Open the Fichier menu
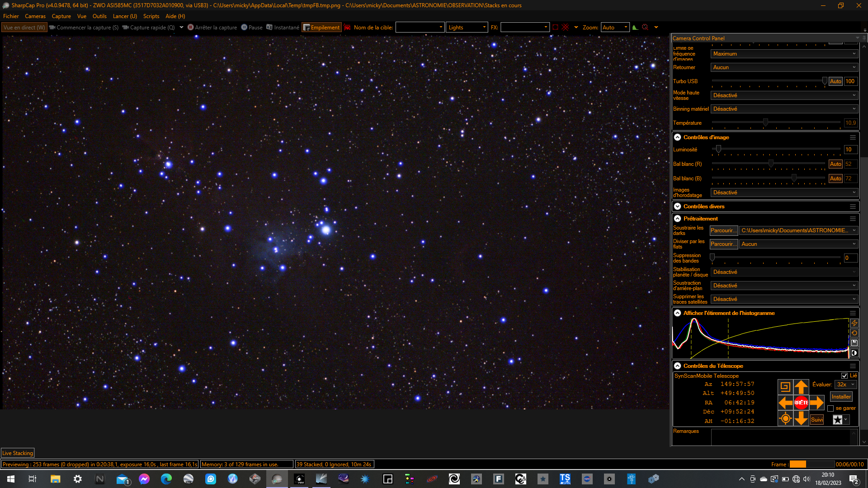 coord(11,16)
